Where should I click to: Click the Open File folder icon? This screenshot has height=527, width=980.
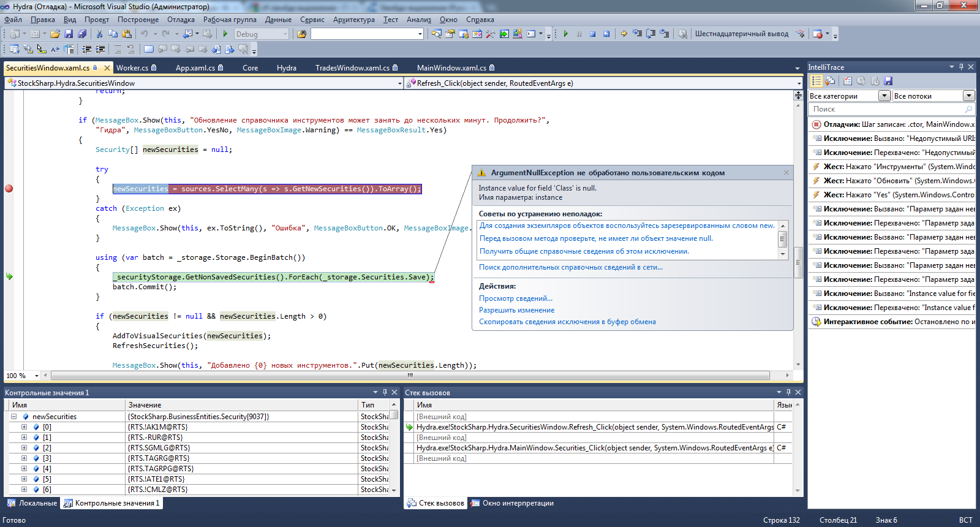point(55,34)
